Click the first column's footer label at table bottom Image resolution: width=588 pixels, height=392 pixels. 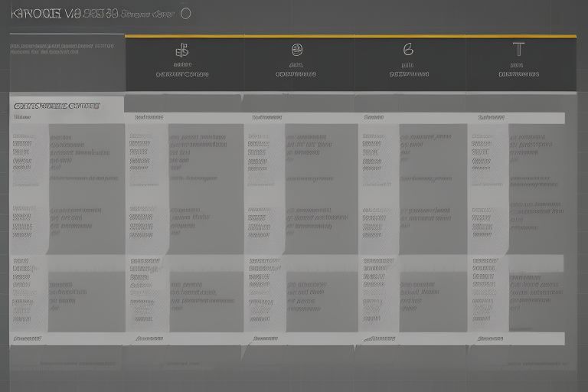[x=28, y=338]
